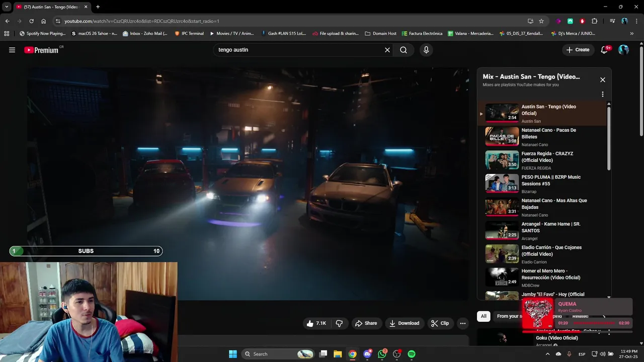644x362 pixels.
Task: Run the YouTube search with magnifier button
Action: tap(404, 50)
